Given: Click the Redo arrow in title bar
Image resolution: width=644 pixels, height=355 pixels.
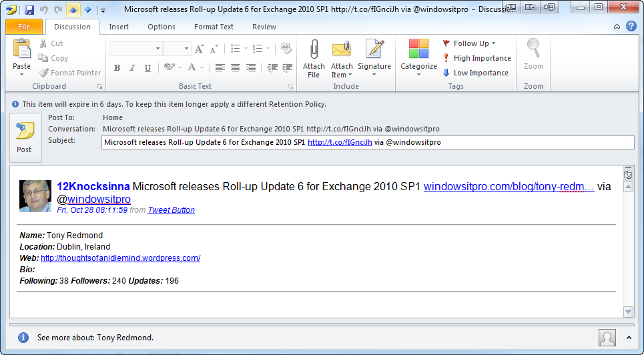Looking at the screenshot, I should (58, 9).
